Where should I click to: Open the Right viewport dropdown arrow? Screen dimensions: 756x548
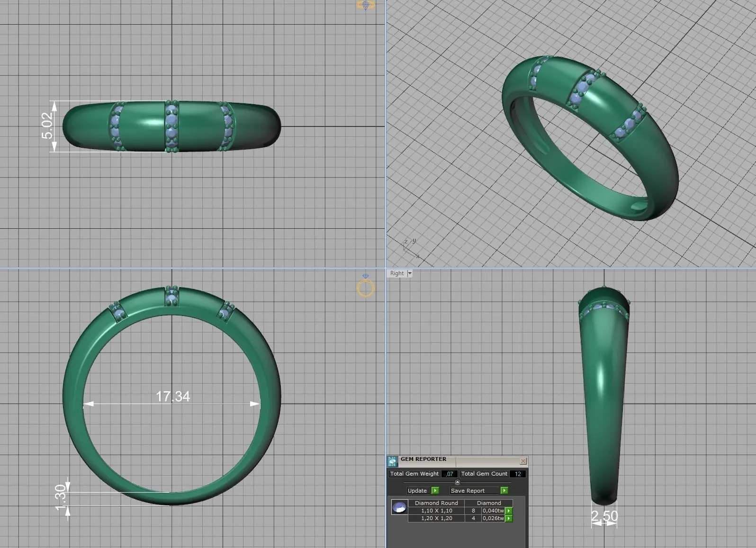coord(410,273)
